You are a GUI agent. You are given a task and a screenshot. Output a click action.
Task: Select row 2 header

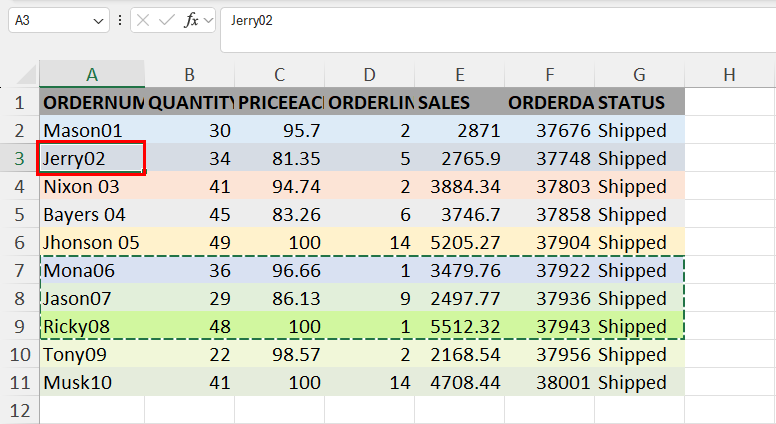point(19,130)
